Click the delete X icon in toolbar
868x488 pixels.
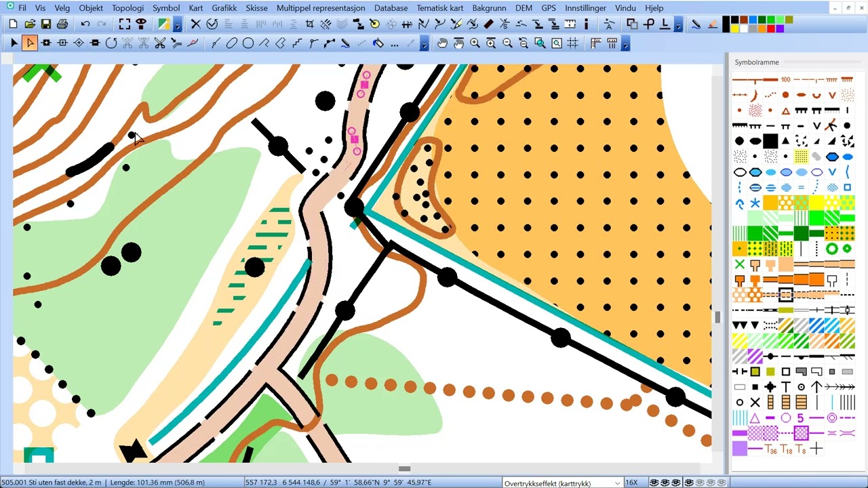point(195,24)
